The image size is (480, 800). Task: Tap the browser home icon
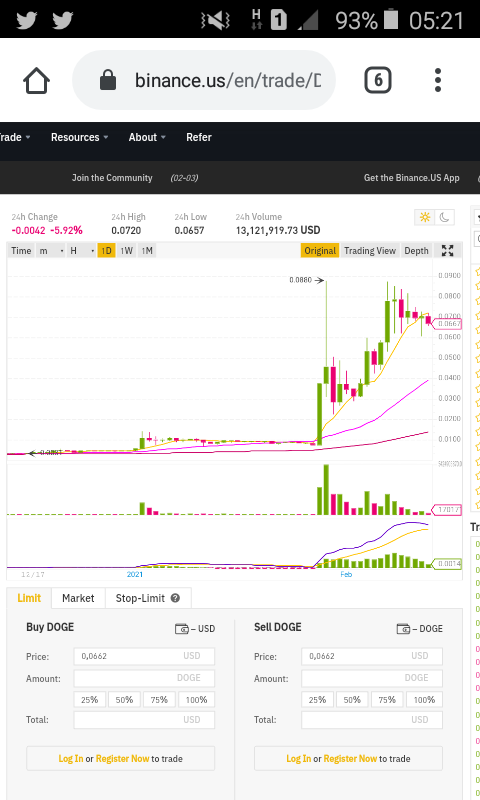(x=36, y=81)
